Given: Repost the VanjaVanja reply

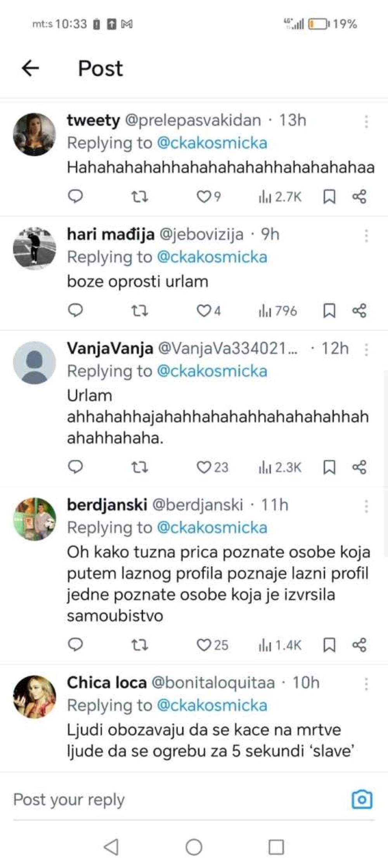Looking at the screenshot, I should coord(139,467).
